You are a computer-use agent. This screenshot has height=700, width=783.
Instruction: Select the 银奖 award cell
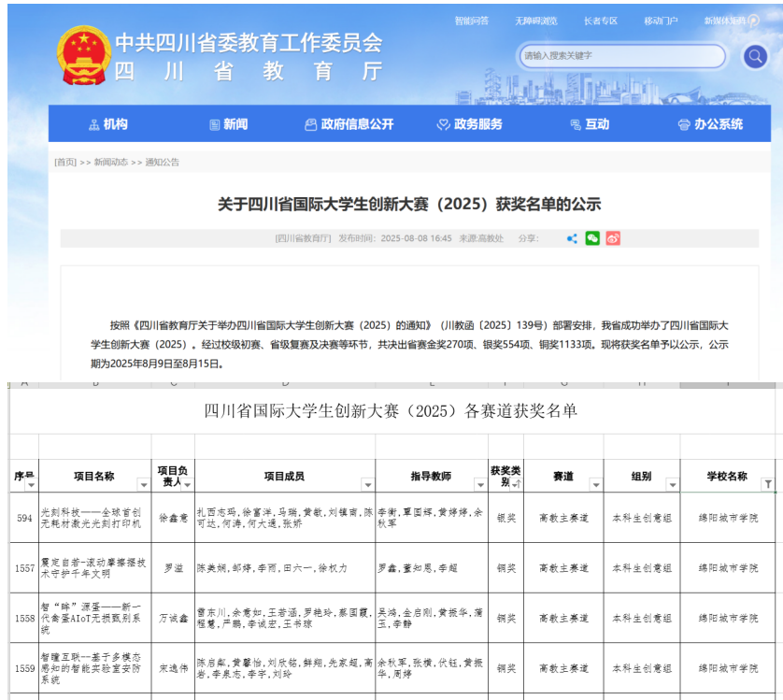pyautogui.click(x=505, y=518)
